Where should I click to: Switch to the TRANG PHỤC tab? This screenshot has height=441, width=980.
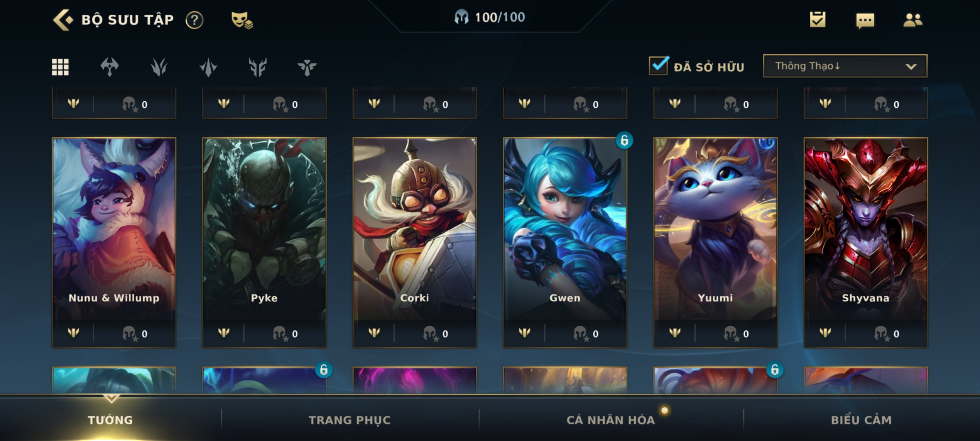click(350, 420)
